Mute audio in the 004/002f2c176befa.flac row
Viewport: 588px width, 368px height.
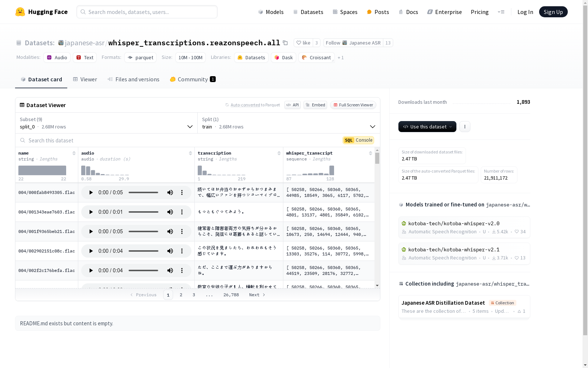(x=170, y=270)
